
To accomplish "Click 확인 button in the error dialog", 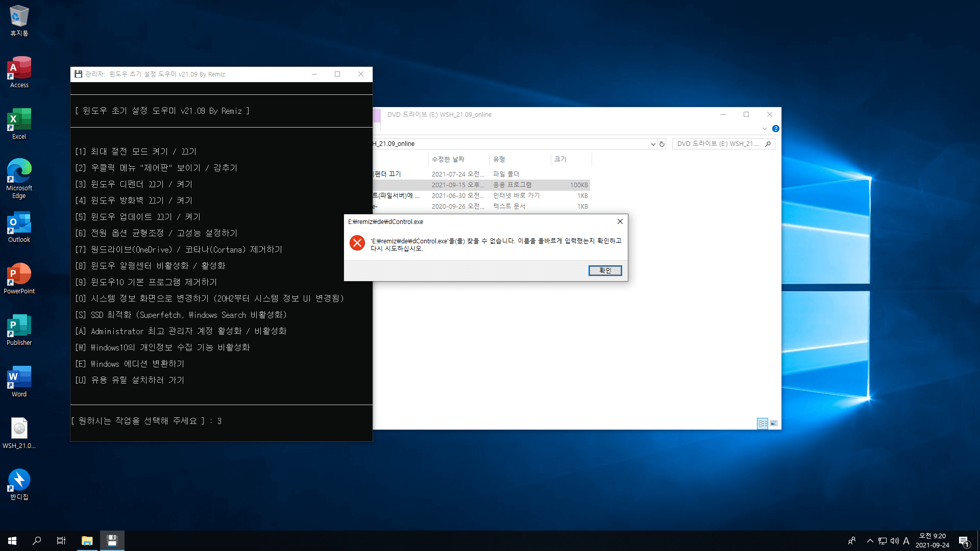I will 605,270.
